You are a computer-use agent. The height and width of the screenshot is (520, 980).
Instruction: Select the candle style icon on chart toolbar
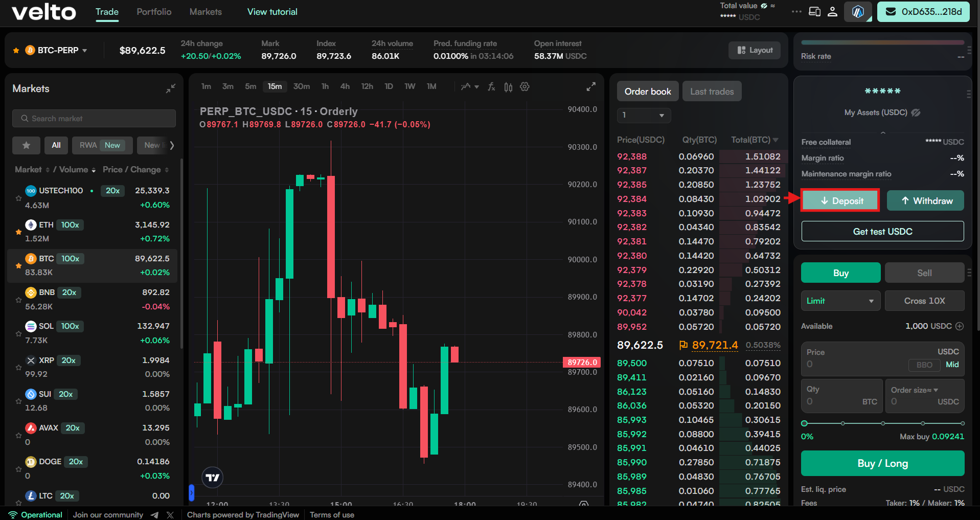tap(508, 86)
